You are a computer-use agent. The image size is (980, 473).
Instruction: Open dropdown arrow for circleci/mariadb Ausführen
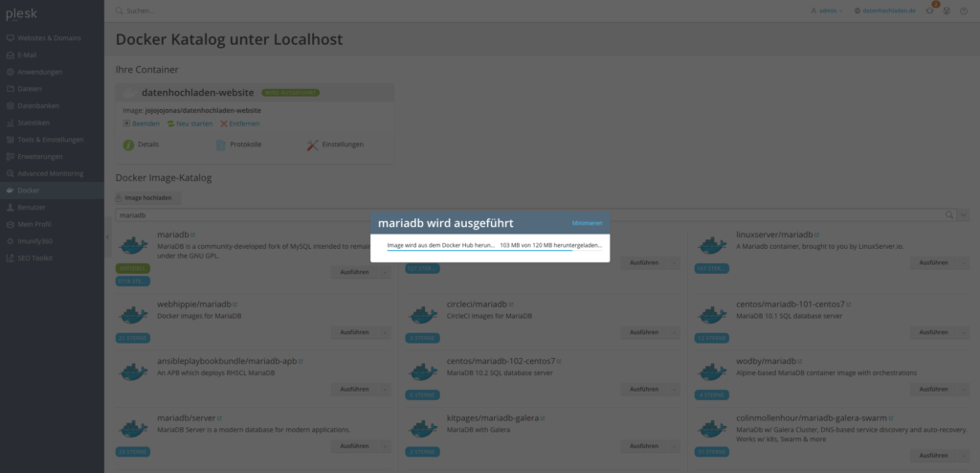coord(675,332)
